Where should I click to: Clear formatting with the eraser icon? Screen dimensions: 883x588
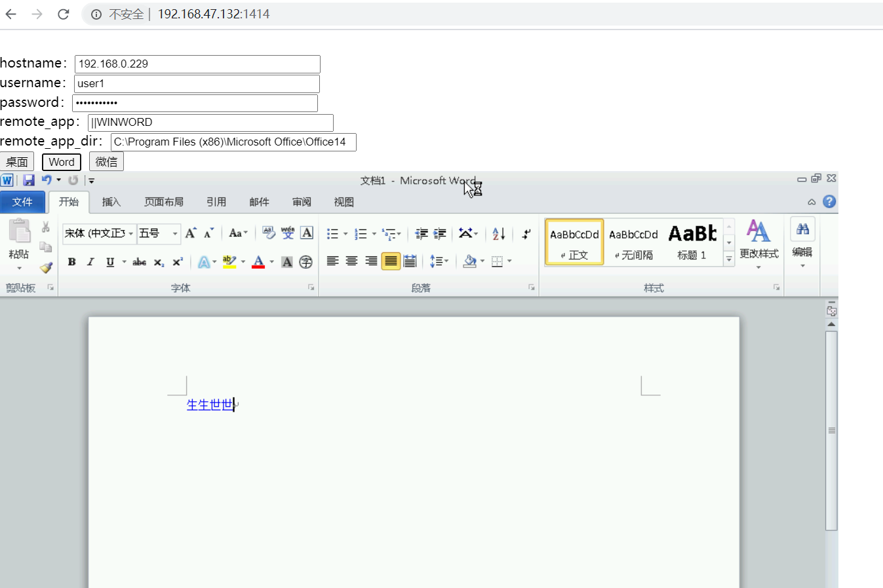(269, 233)
